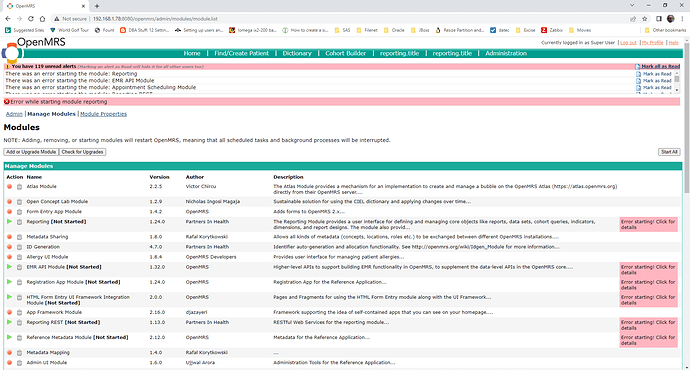Stop the Open Concept Lab Module
This screenshot has width=690, height=370.
coord(9,201)
